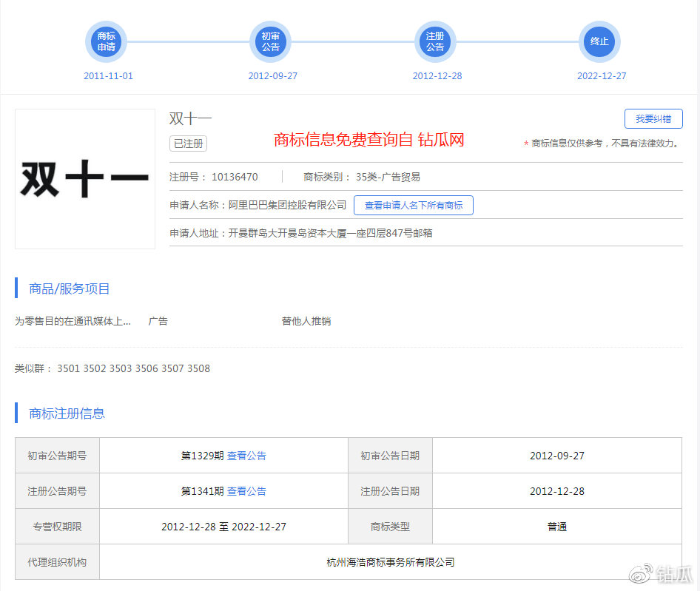Image resolution: width=700 pixels, height=591 pixels.
Task: Click the 终止 timeline circle
Action: pyautogui.click(x=599, y=41)
